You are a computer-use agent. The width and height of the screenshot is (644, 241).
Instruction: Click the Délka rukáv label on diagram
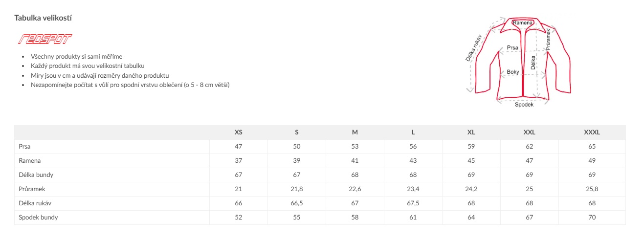click(x=473, y=48)
